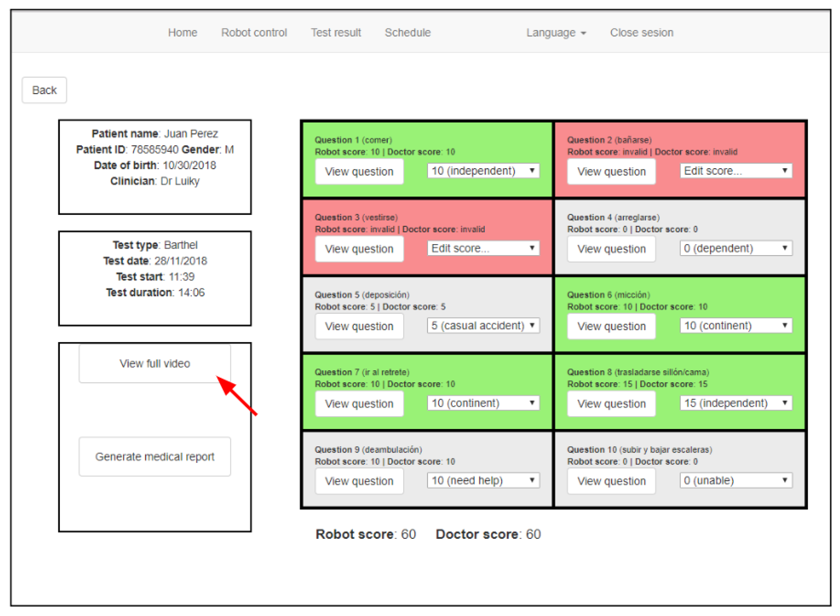This screenshot has width=840, height=616.
Task: Open the Schedule page
Action: click(x=407, y=33)
